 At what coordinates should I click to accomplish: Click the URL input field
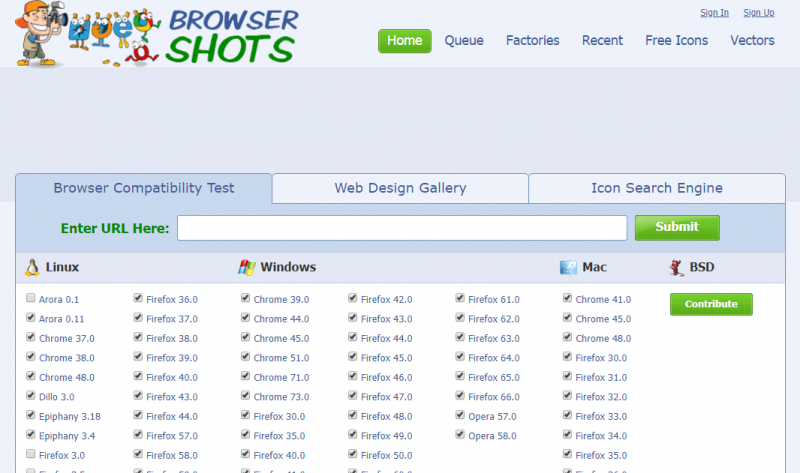coord(402,228)
